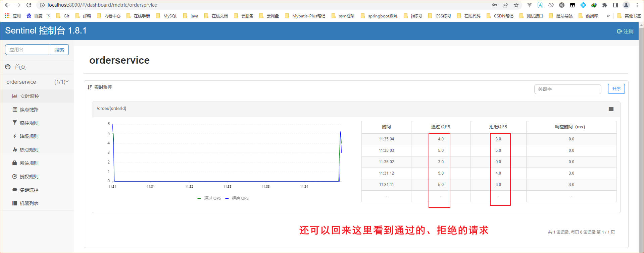Screen dimensions: 644x253
Task: Click the 时间 column header
Action: pyautogui.click(x=386, y=127)
